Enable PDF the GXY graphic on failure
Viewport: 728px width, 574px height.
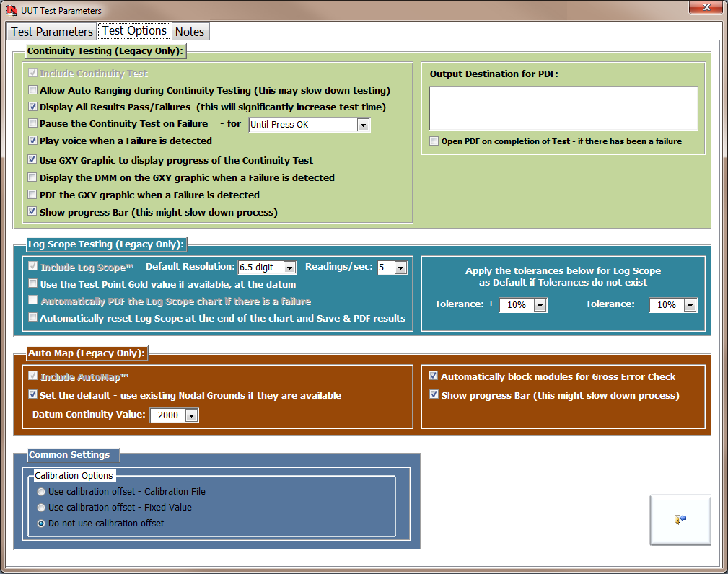point(33,195)
